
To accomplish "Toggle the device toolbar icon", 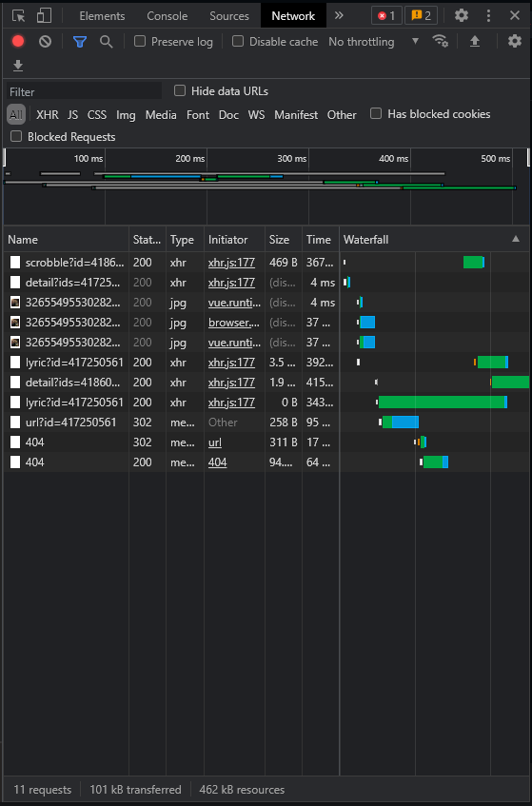I will [44, 15].
